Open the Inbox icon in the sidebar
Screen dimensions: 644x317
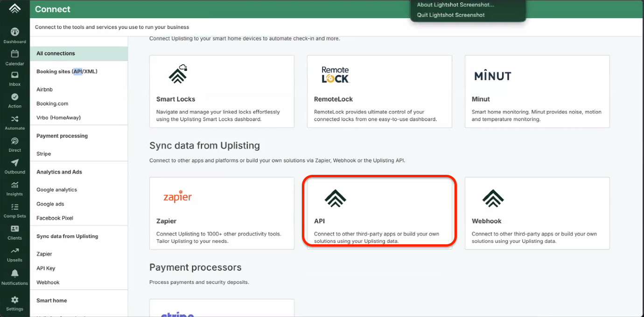pos(15,75)
